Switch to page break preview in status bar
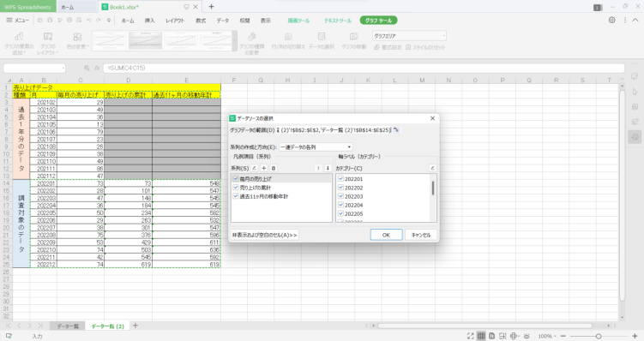644x341 pixels. pos(503,336)
